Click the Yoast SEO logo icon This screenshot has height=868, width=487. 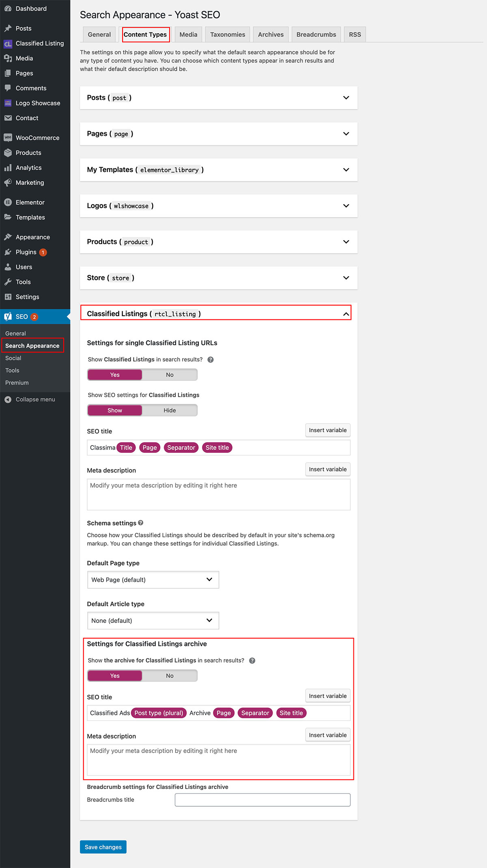(8, 317)
